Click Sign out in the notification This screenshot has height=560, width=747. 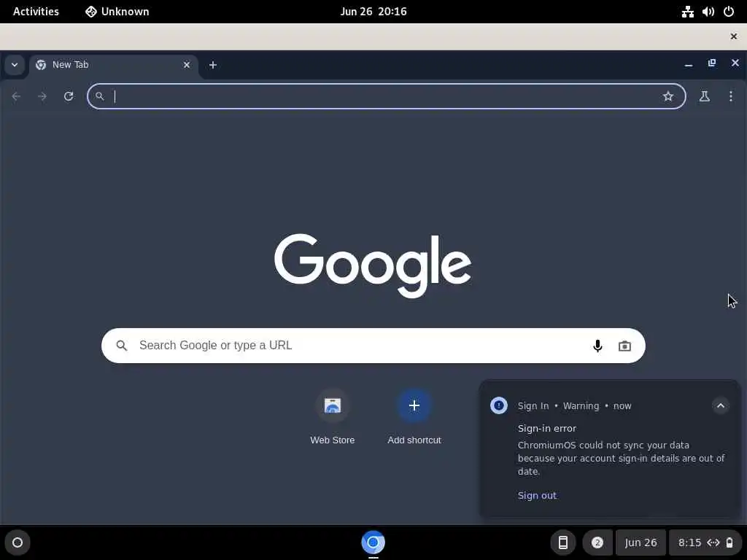537,495
